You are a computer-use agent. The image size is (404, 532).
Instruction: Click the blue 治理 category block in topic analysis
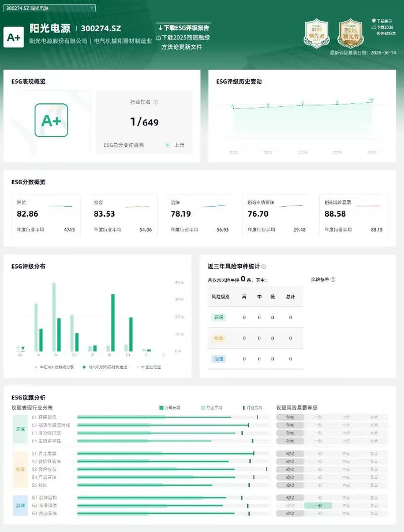[20, 505]
